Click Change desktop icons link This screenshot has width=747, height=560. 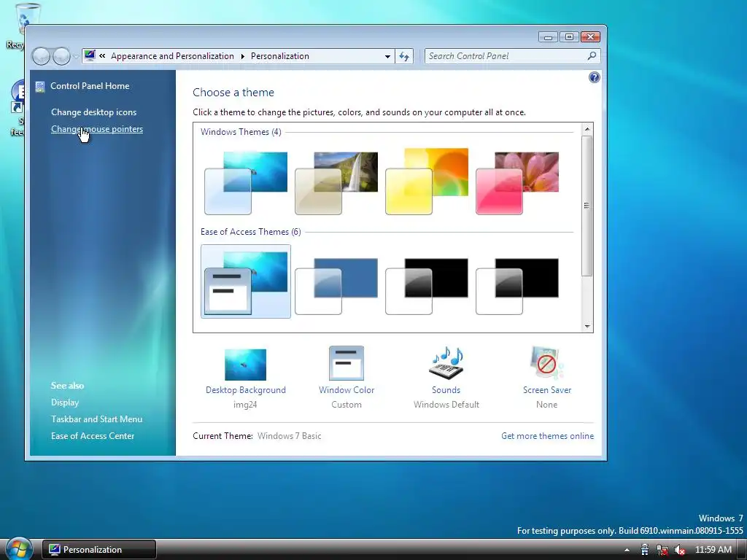[x=94, y=112]
